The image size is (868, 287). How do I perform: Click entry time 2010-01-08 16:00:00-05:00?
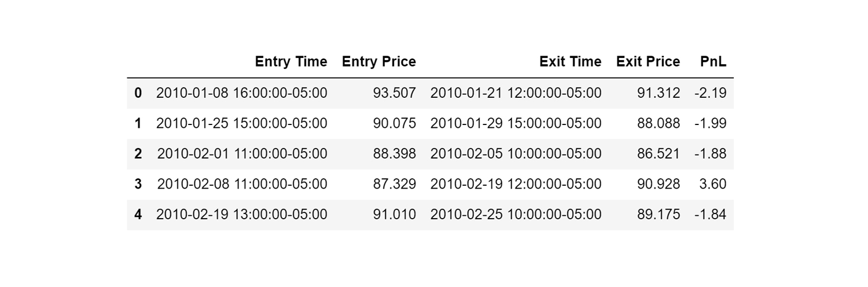(242, 93)
